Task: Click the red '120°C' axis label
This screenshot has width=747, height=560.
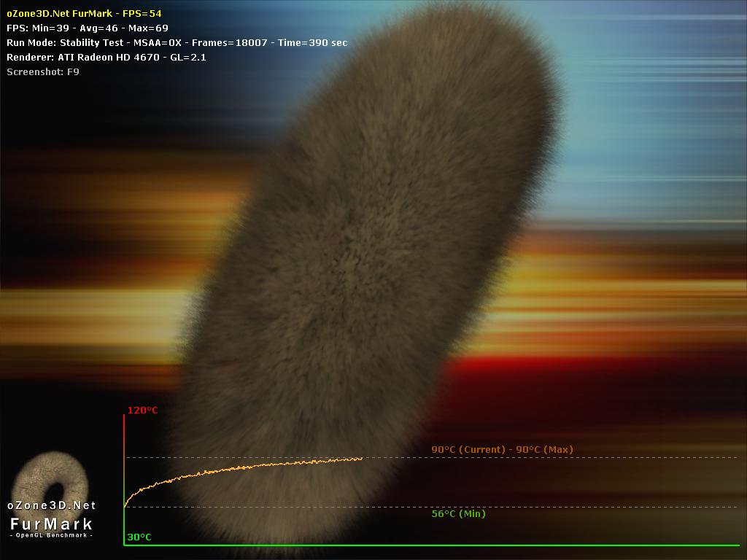Action: click(x=142, y=410)
